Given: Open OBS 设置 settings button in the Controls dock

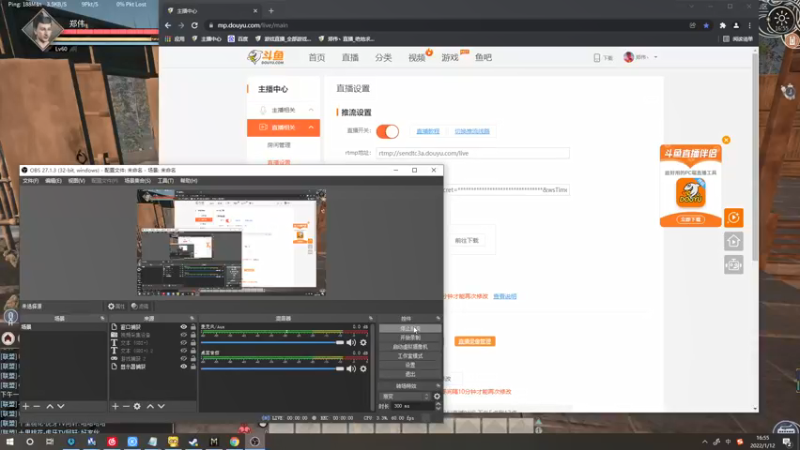Looking at the screenshot, I should (410, 365).
